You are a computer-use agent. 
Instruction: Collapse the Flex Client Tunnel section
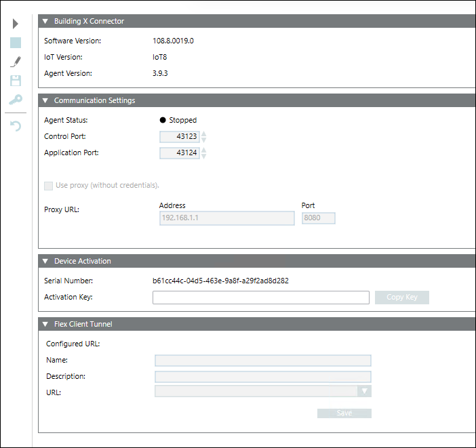[45, 325]
